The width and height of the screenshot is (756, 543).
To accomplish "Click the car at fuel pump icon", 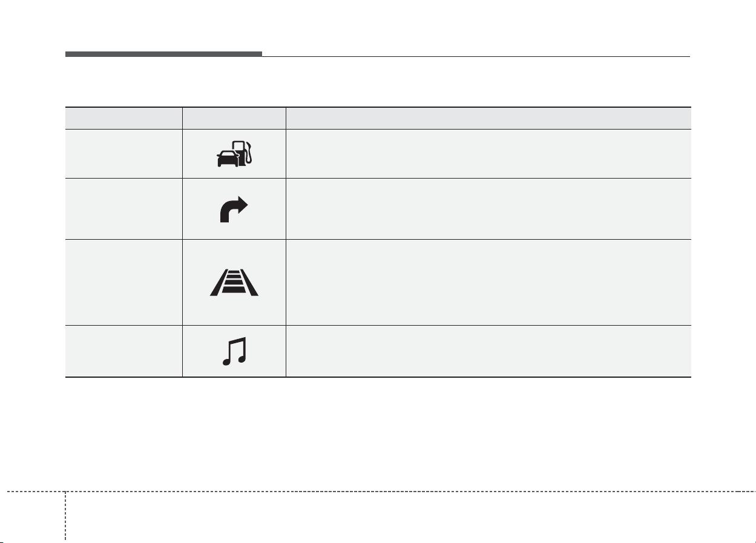I will (234, 154).
